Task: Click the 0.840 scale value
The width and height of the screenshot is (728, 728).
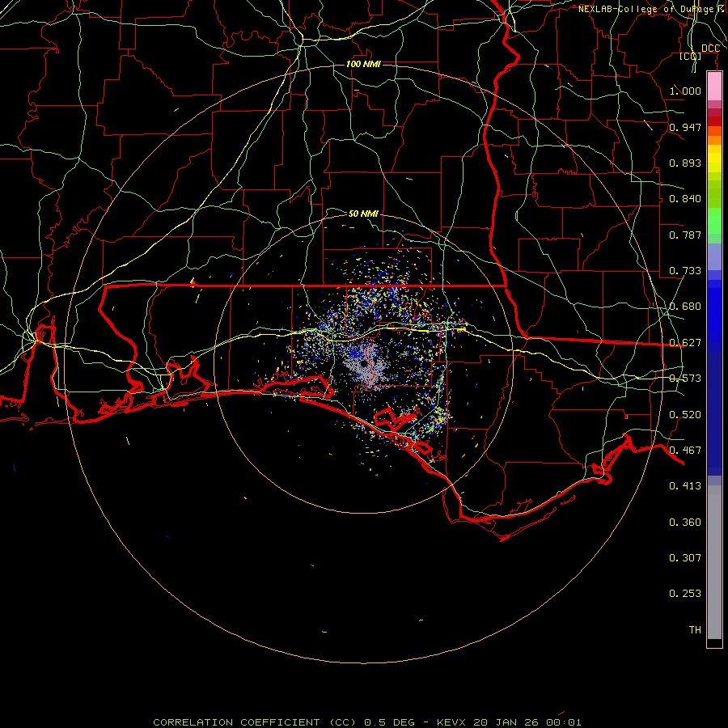Action: click(685, 199)
